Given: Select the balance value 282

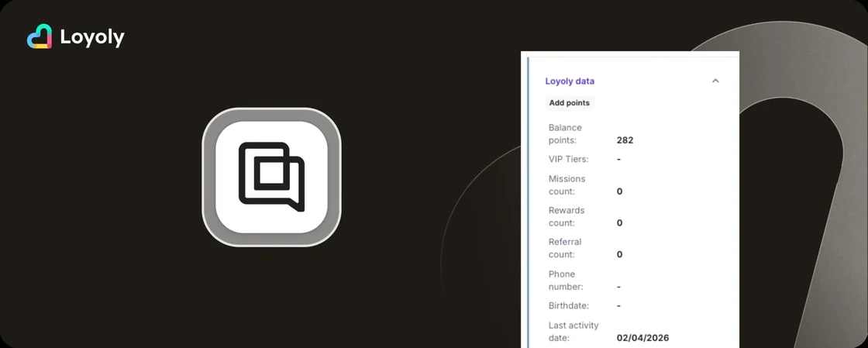Looking at the screenshot, I should point(625,140).
